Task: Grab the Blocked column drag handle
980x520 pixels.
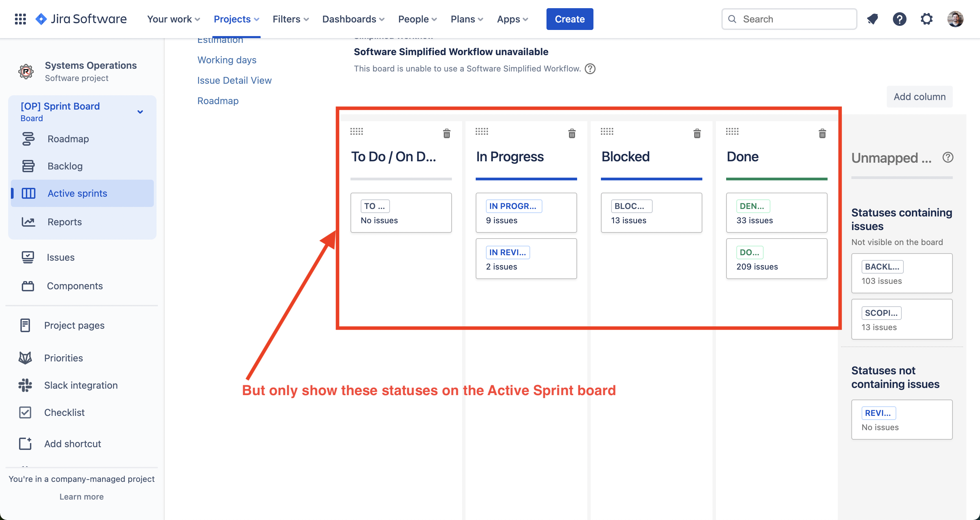Action: coord(607,132)
